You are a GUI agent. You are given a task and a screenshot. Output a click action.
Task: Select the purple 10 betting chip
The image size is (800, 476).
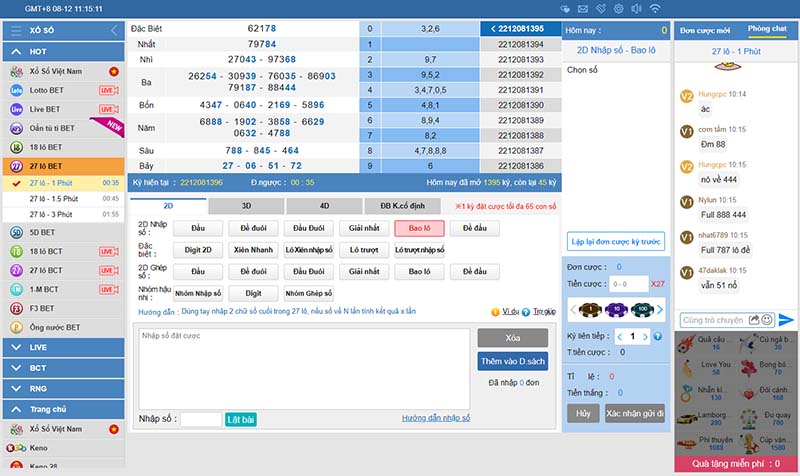pos(616,309)
